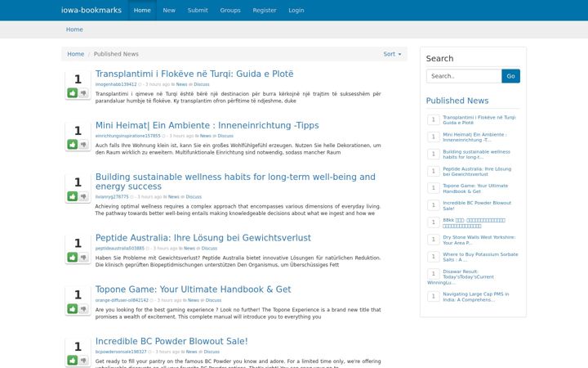Open user bcpowderonsale198327 profile
Screen dimensions: 588x368
(x=121, y=352)
